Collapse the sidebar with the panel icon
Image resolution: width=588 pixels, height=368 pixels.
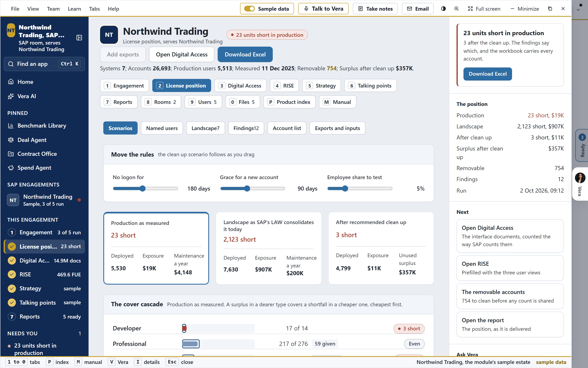point(79,38)
